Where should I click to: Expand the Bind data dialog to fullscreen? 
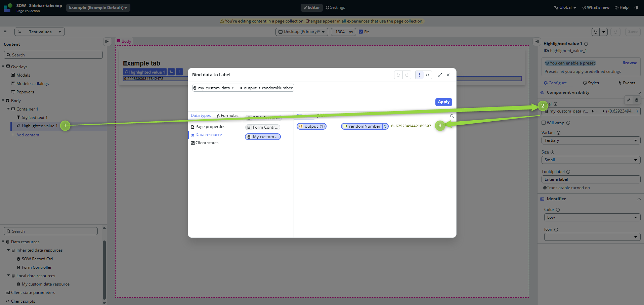(x=440, y=75)
